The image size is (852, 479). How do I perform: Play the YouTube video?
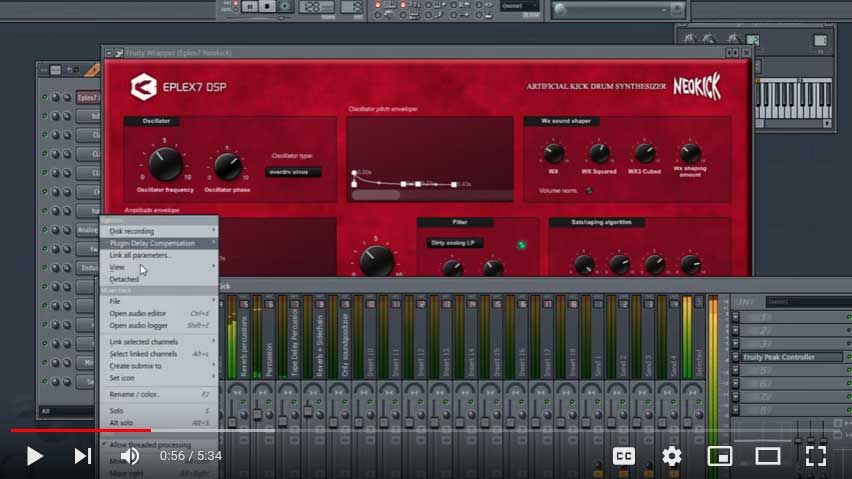(x=34, y=456)
